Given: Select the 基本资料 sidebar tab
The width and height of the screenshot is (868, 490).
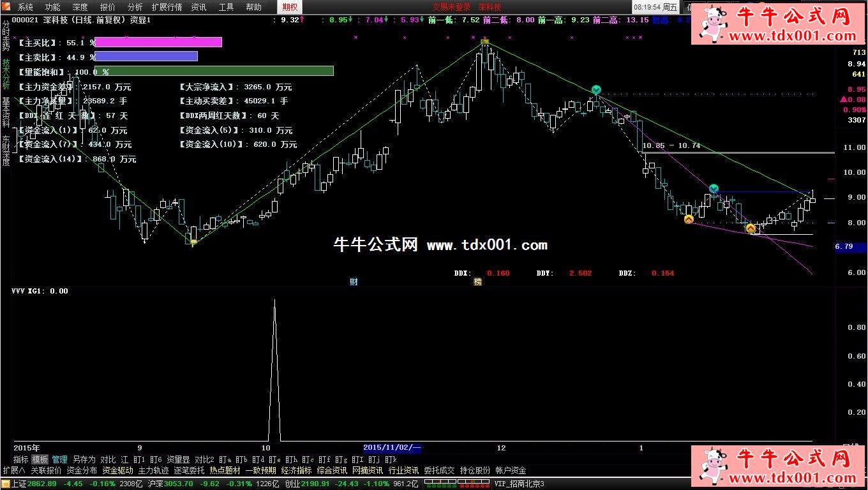Looking at the screenshot, I should click(6, 112).
